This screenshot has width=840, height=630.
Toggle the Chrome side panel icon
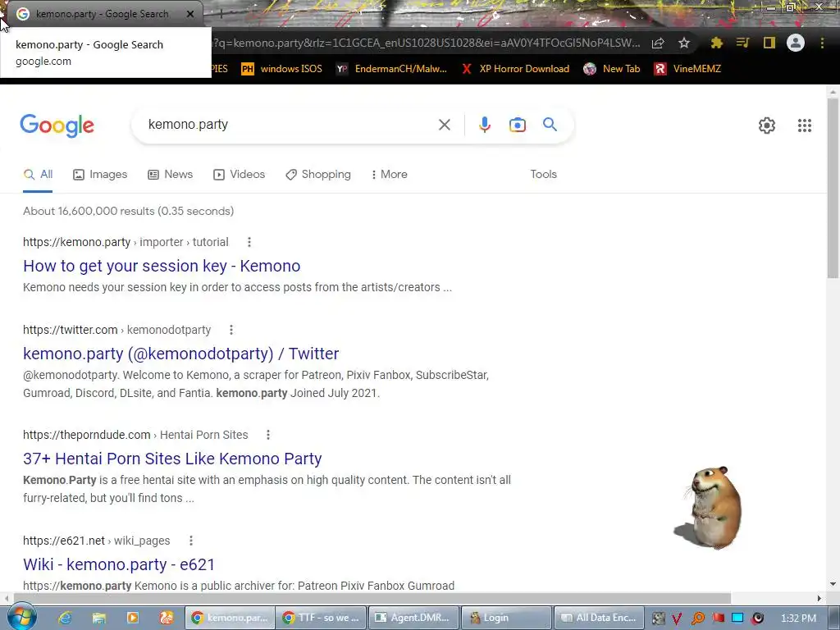(x=769, y=43)
